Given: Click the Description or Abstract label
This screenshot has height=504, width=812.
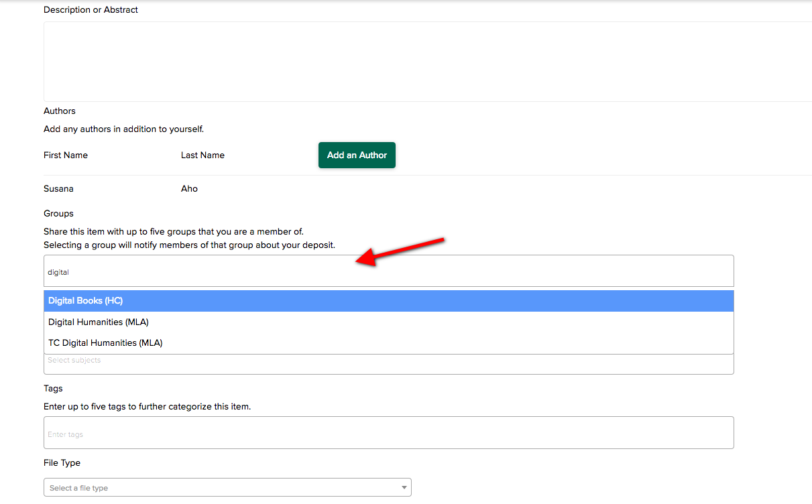Looking at the screenshot, I should [91, 10].
